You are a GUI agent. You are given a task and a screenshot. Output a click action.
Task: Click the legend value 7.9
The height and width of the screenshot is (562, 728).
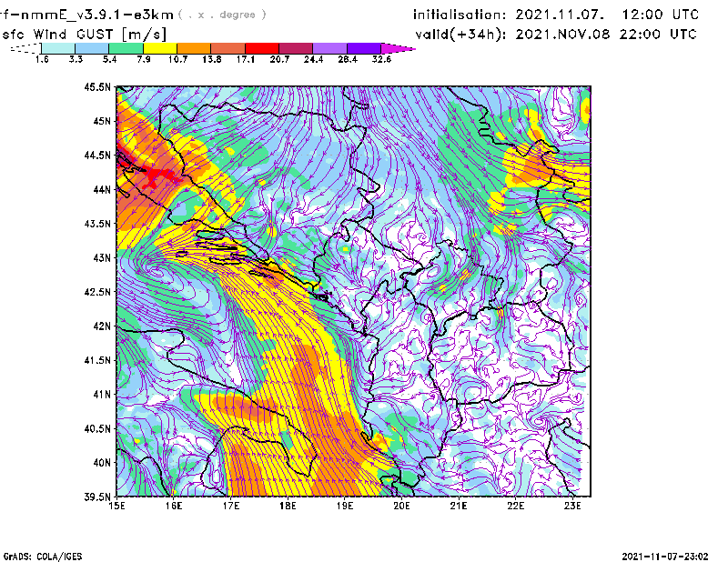pos(144,59)
